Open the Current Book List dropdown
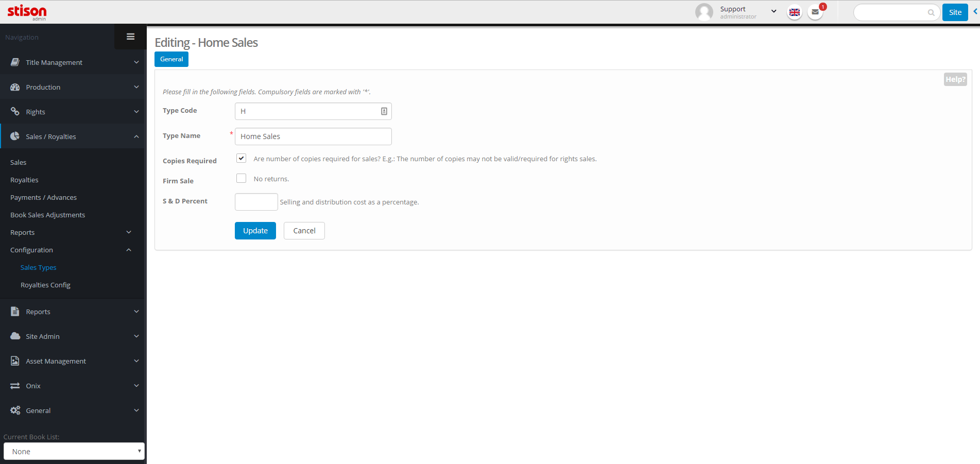Screen dimensions: 980x464 tap(74, 451)
